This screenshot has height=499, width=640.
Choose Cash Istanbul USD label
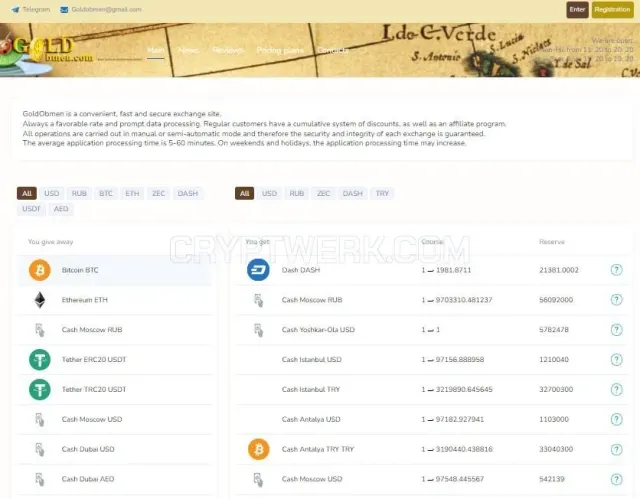click(312, 359)
